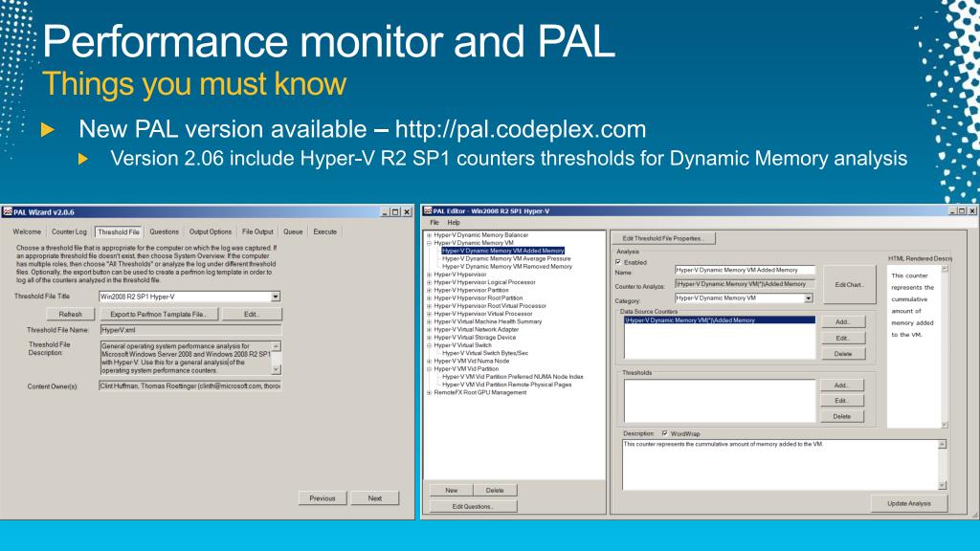980x551 pixels.
Task: Click the Content Owner(s) field
Action: click(189, 386)
